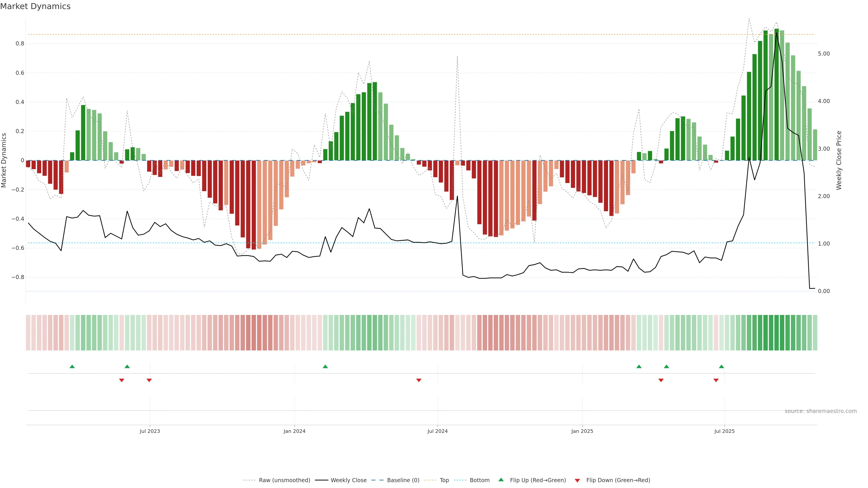Click the red triangle icon in the Flip Down legend entry
868x488 pixels.
578,480
